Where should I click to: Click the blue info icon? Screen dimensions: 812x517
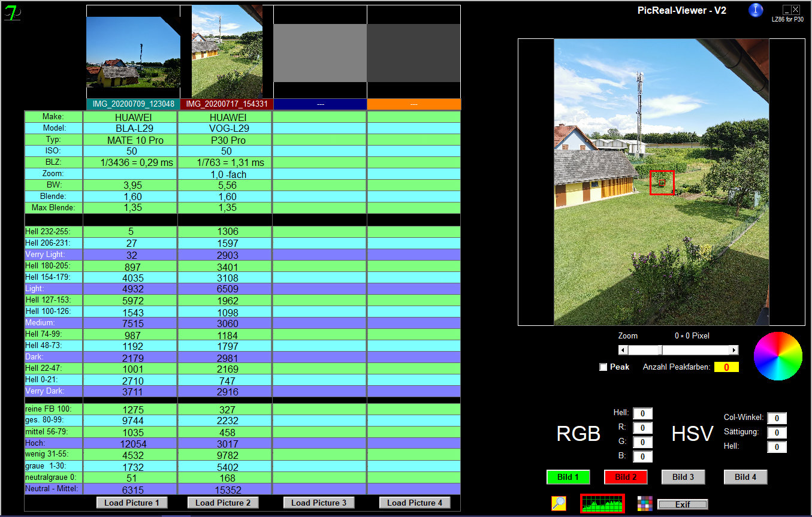pos(756,10)
